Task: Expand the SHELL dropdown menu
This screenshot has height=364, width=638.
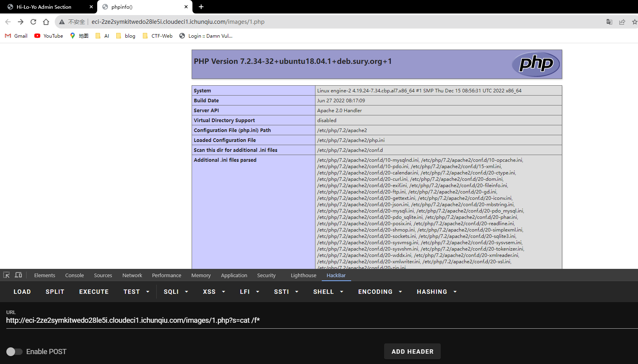Action: [328, 292]
